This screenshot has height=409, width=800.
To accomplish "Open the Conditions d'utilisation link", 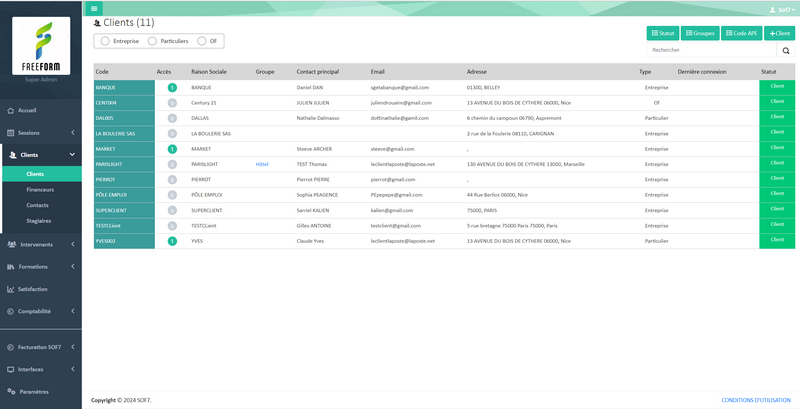I will point(755,400).
